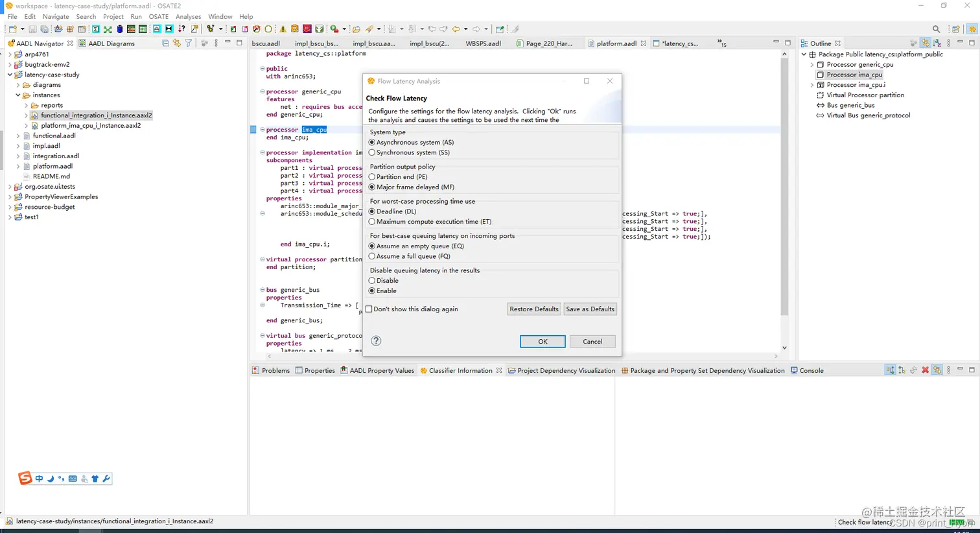Click the descendants tree layout icon in bottom panel

pyautogui.click(x=902, y=370)
